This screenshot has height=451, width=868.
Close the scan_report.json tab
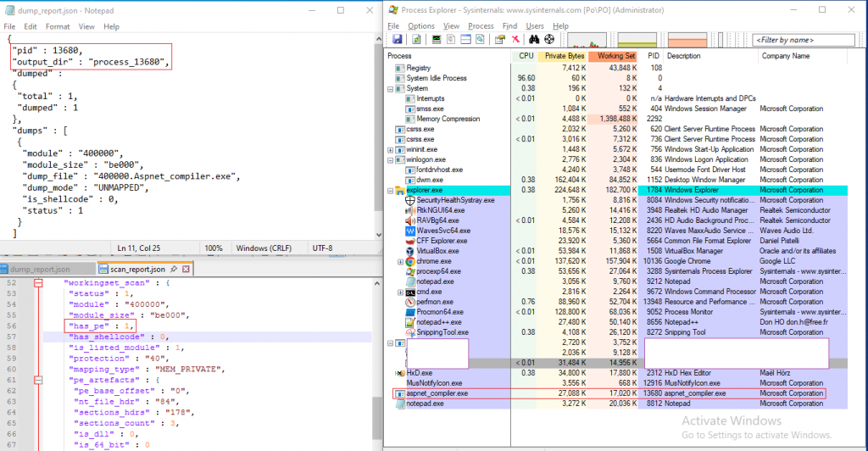click(x=187, y=270)
